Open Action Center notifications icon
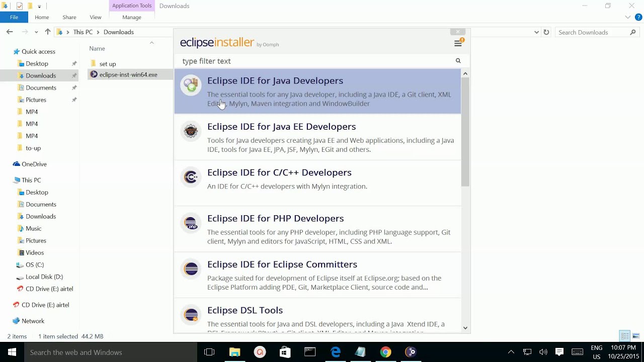This screenshot has width=644, height=362. click(x=559, y=352)
